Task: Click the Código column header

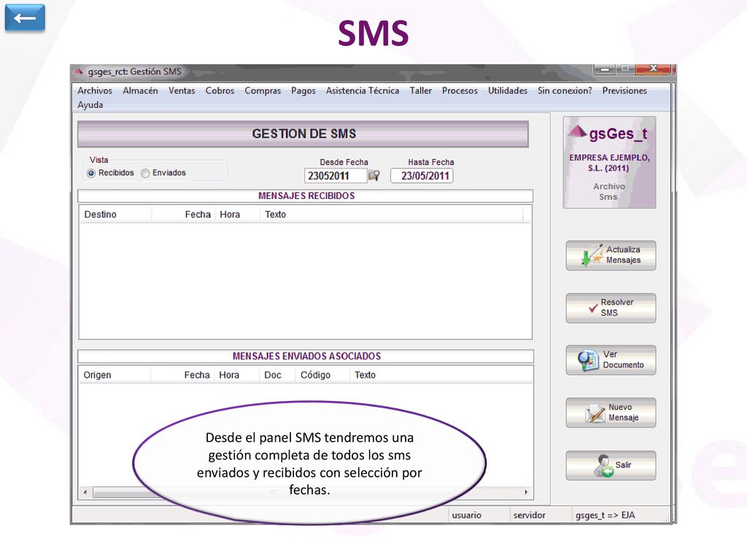Action: 323,375
